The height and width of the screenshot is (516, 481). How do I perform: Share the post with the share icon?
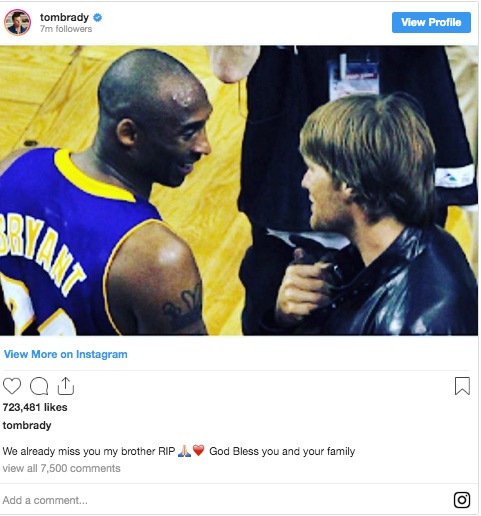66,386
